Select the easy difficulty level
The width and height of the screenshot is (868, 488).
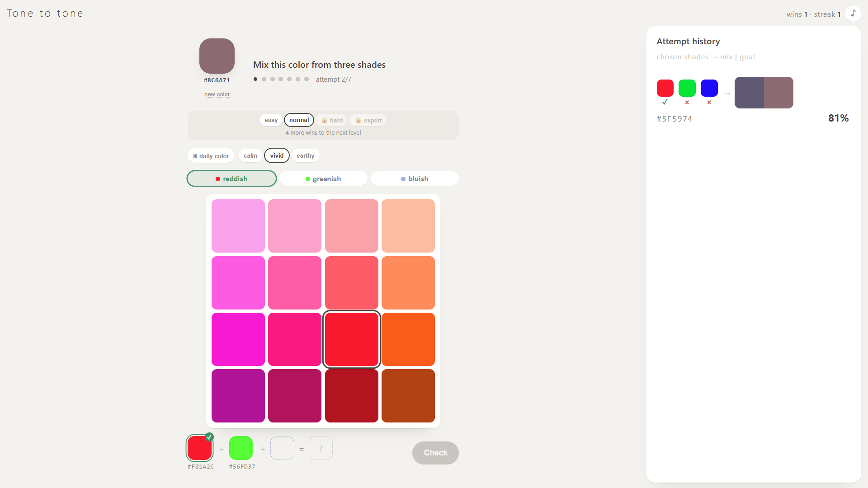click(271, 120)
